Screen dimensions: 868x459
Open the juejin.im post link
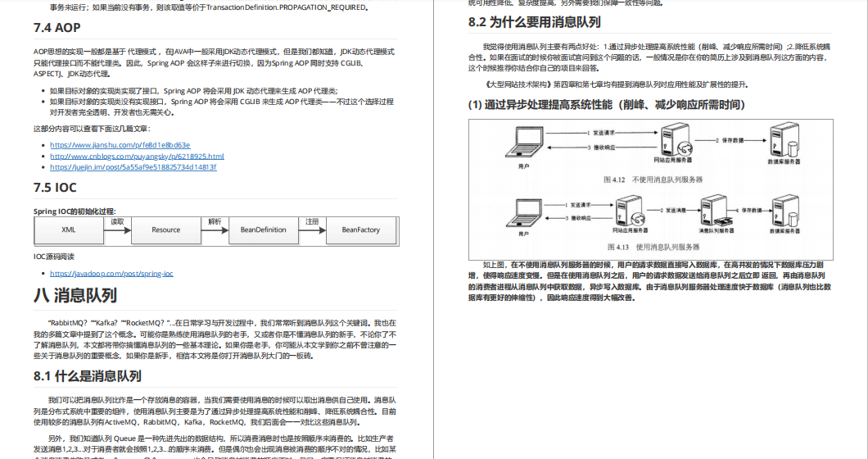coord(133,167)
